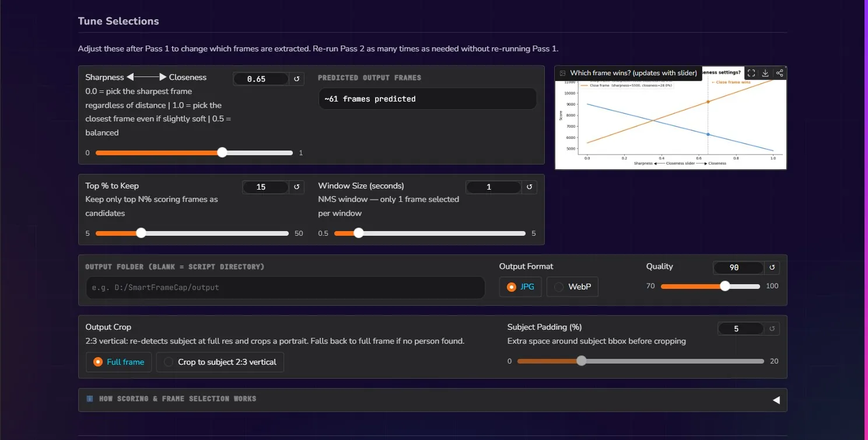Image resolution: width=868 pixels, height=440 pixels.
Task: Expand the How Scoring & Frame Selection Works section
Action: point(432,400)
